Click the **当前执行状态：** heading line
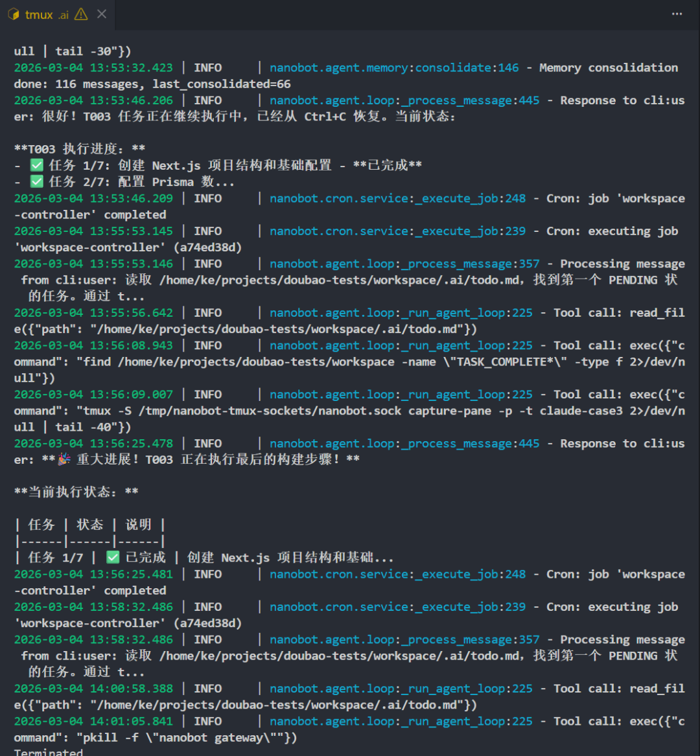700x756 pixels. (x=76, y=492)
